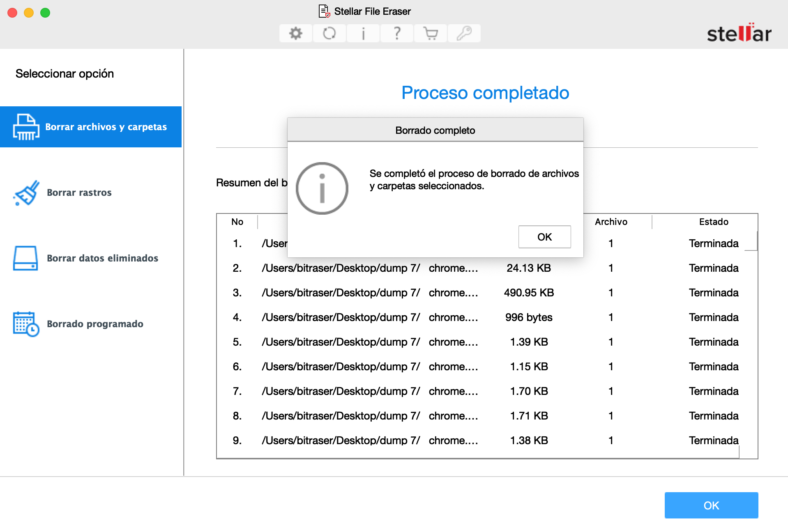Click the 1.39 KB size cell
Viewport: 788px width, 532px height.
click(x=529, y=342)
